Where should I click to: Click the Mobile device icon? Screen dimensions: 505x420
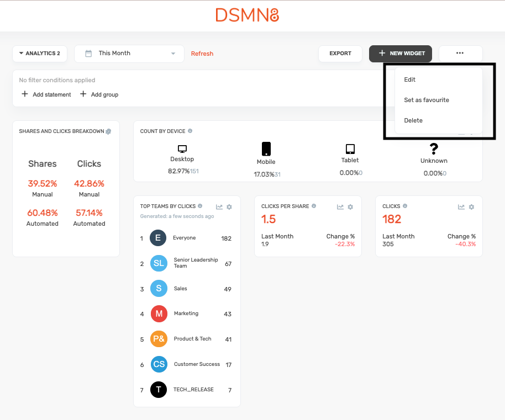266,149
